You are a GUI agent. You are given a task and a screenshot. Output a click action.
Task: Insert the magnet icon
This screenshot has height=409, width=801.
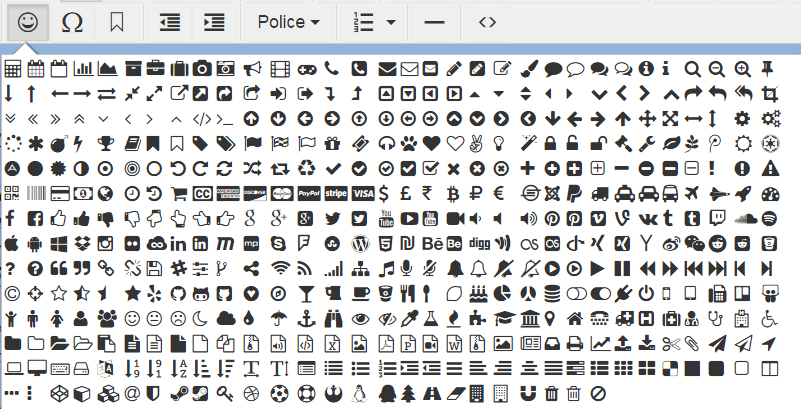click(x=528, y=394)
